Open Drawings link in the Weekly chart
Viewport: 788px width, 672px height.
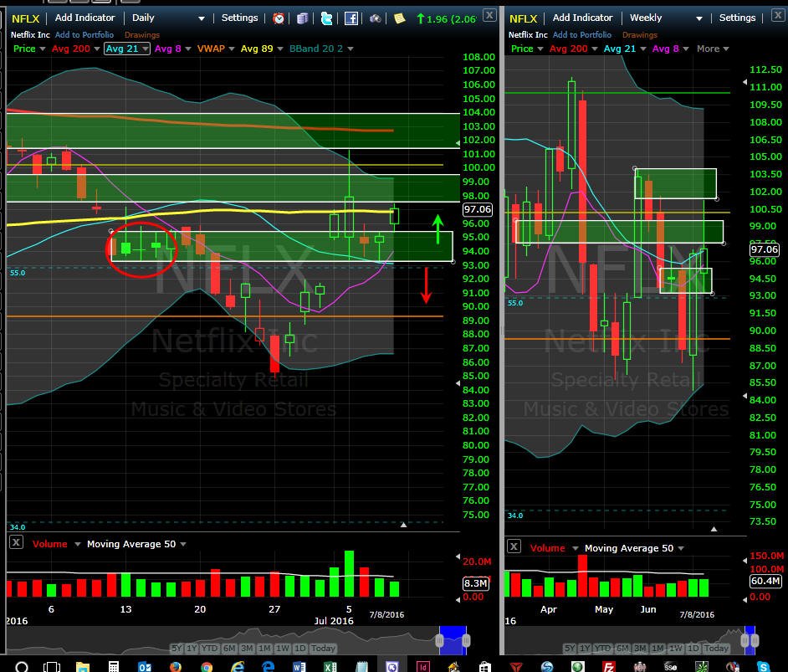pyautogui.click(x=639, y=34)
